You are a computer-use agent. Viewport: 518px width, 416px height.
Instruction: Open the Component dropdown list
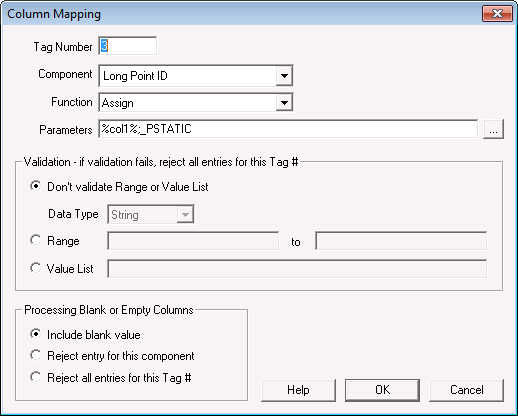[x=284, y=76]
